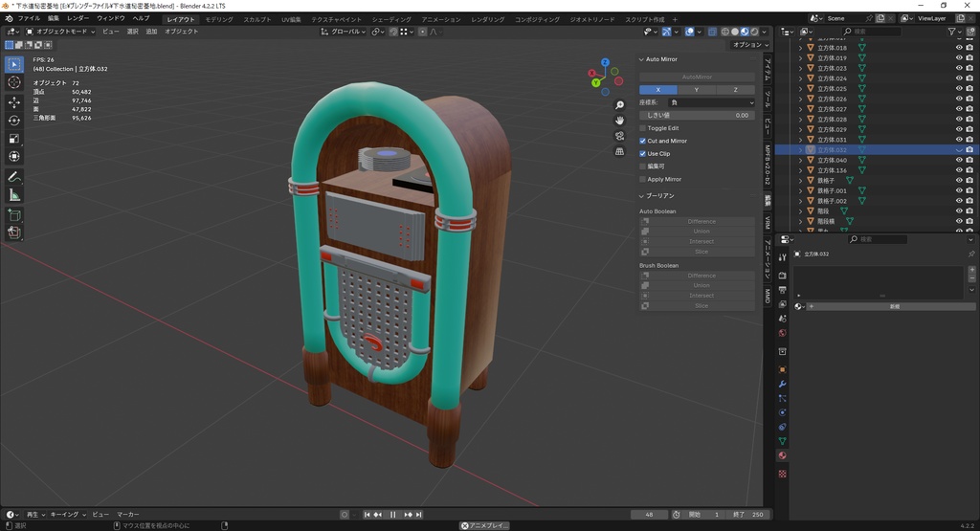Open the キーイング timeline menu

(68, 514)
